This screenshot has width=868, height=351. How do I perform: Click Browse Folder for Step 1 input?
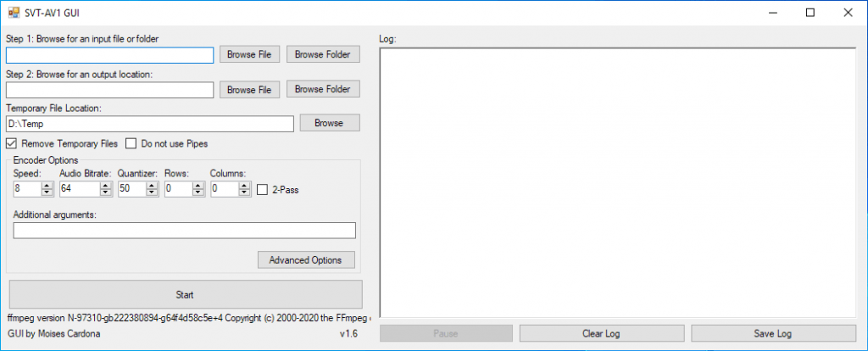click(323, 54)
